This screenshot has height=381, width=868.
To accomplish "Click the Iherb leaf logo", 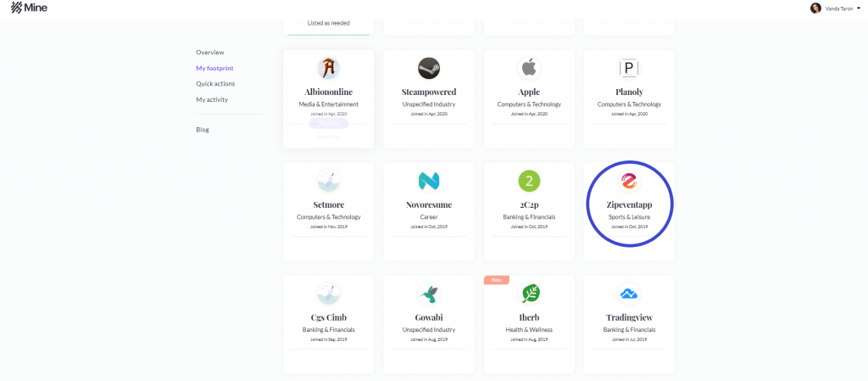I will click(529, 294).
